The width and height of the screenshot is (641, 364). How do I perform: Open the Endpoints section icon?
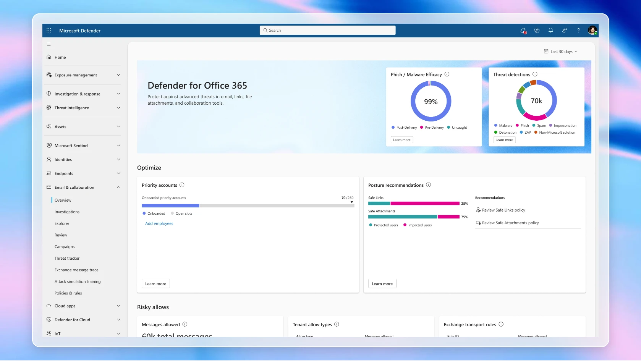tap(49, 173)
